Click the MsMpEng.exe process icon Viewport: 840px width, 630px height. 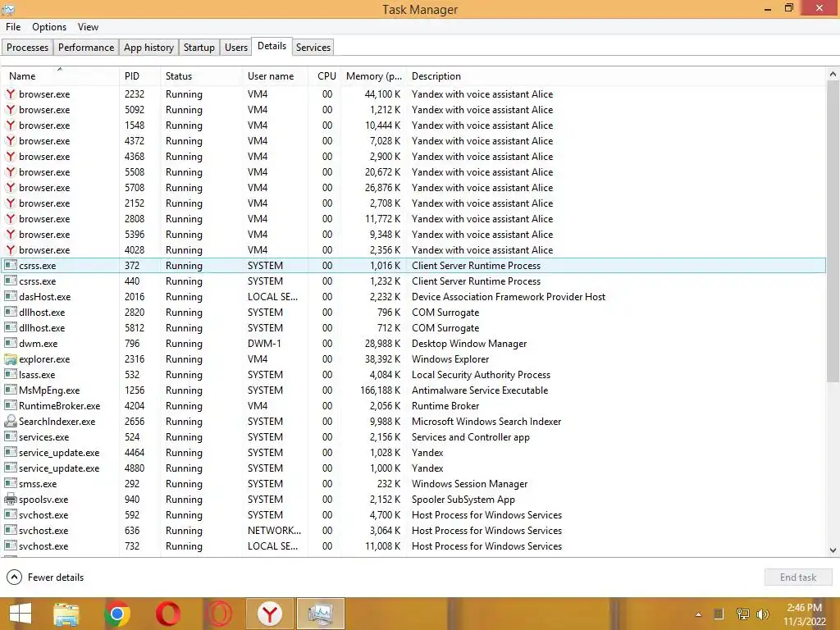pyautogui.click(x=10, y=390)
